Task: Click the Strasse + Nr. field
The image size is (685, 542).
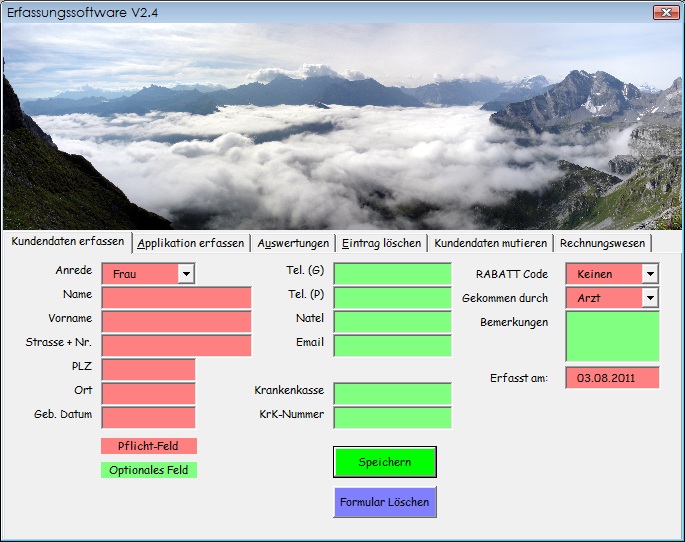Action: [176, 346]
